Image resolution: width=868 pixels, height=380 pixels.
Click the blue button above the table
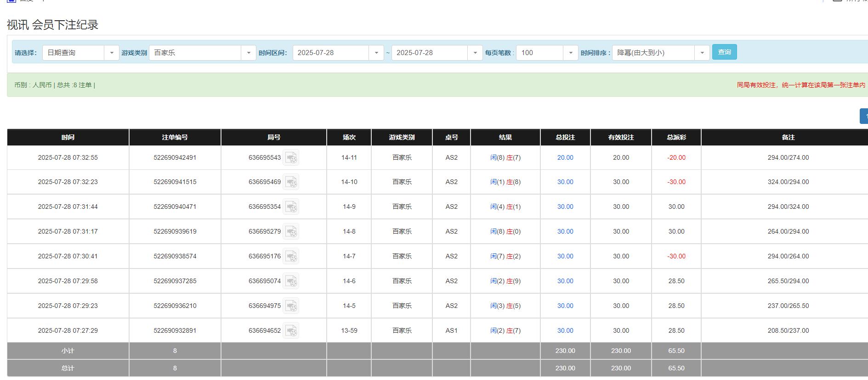pos(863,116)
